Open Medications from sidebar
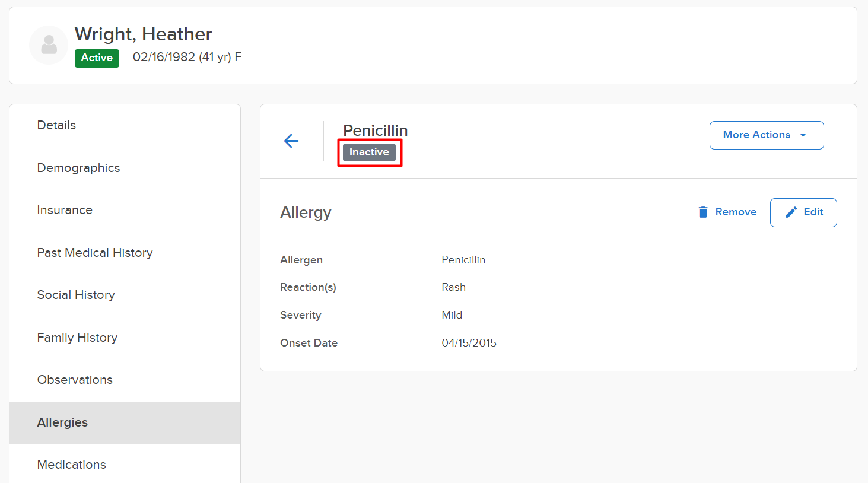 (71, 465)
